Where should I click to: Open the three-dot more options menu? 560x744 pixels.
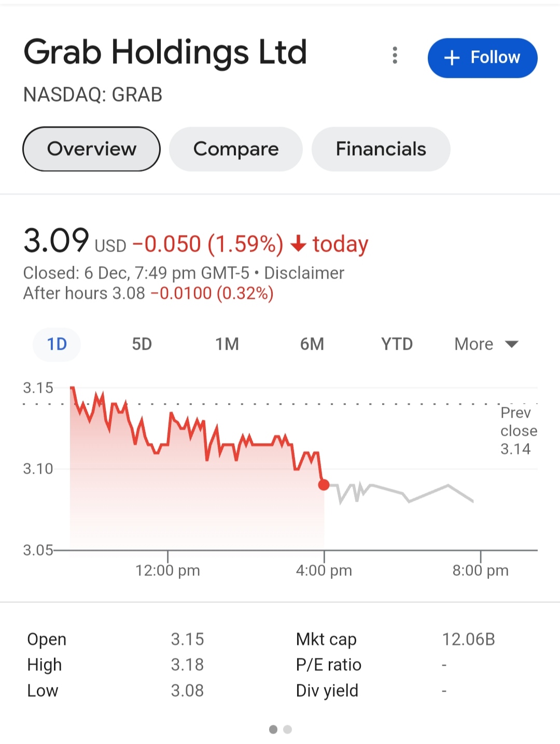click(395, 56)
